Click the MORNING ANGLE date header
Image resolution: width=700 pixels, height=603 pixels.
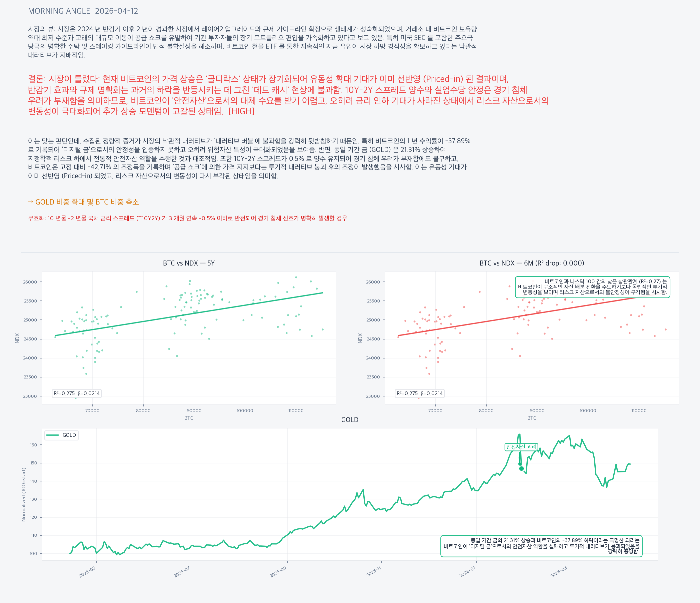click(x=83, y=11)
